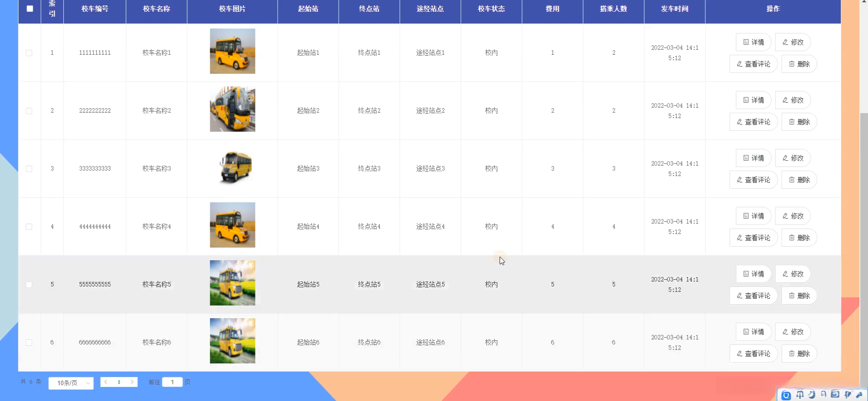View 查看评论 for 校车名称1
Image resolution: width=868 pixels, height=401 pixels.
[x=754, y=64]
